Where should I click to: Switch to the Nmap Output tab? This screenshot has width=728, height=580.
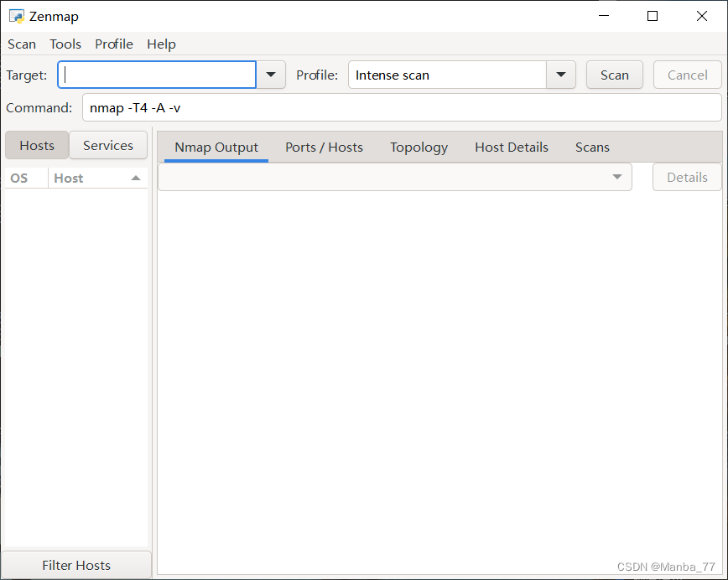pyautogui.click(x=216, y=147)
